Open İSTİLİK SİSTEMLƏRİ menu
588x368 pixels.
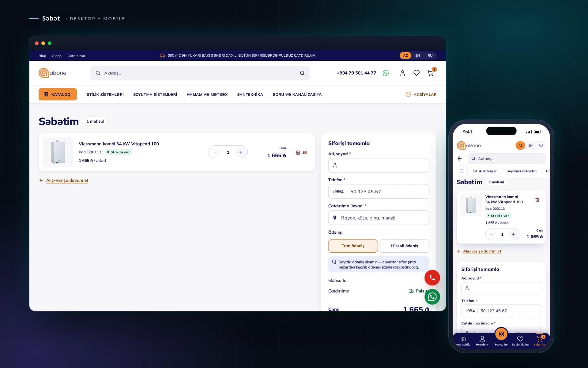(x=104, y=94)
